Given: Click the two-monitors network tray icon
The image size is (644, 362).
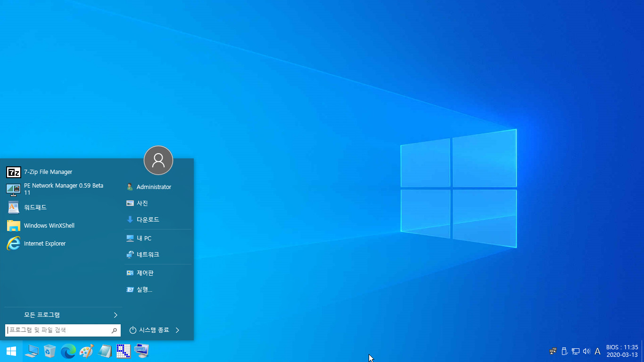Looking at the screenshot, I should [x=553, y=351].
